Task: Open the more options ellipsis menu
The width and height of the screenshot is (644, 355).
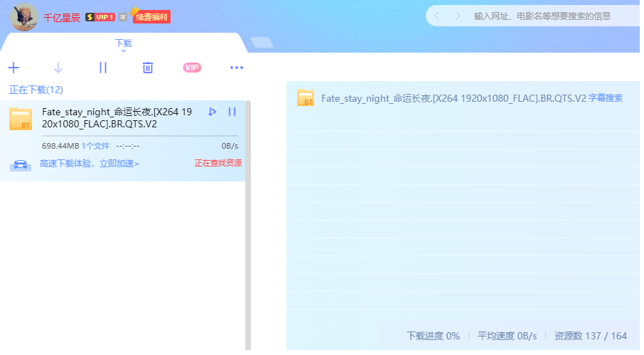Action: [x=237, y=68]
